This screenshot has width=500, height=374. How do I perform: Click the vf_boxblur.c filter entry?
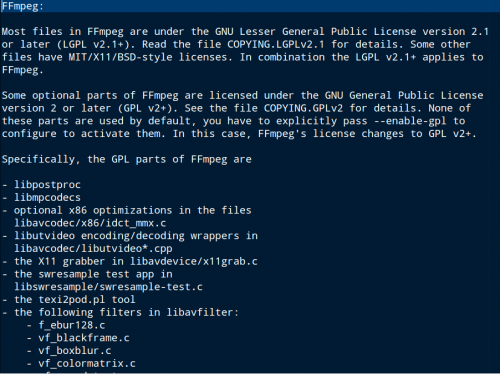[75, 351]
